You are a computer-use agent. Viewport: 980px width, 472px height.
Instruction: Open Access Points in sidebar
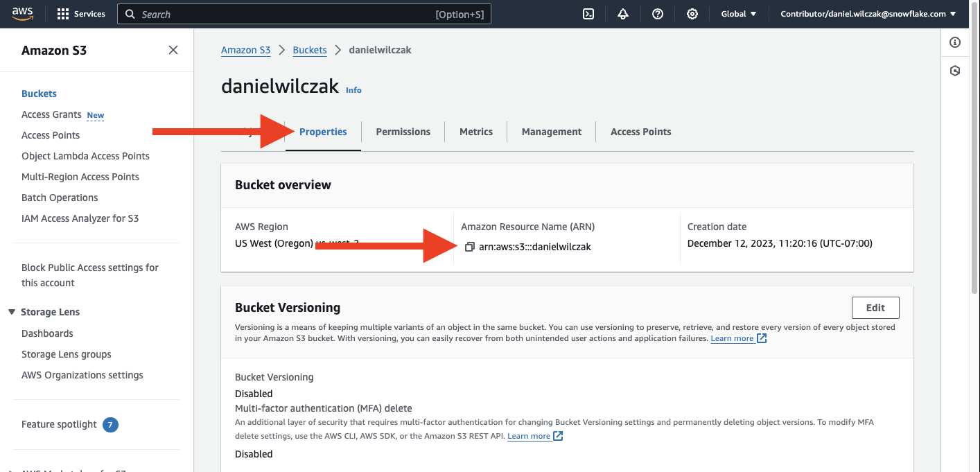pos(51,135)
